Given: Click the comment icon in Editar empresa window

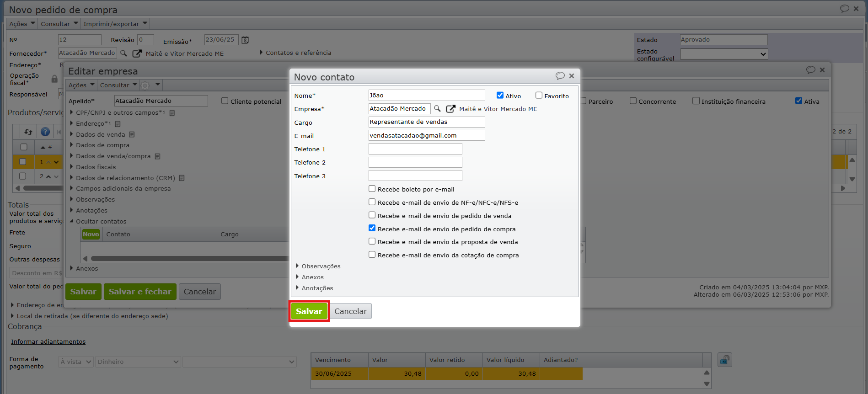Looking at the screenshot, I should coord(811,70).
